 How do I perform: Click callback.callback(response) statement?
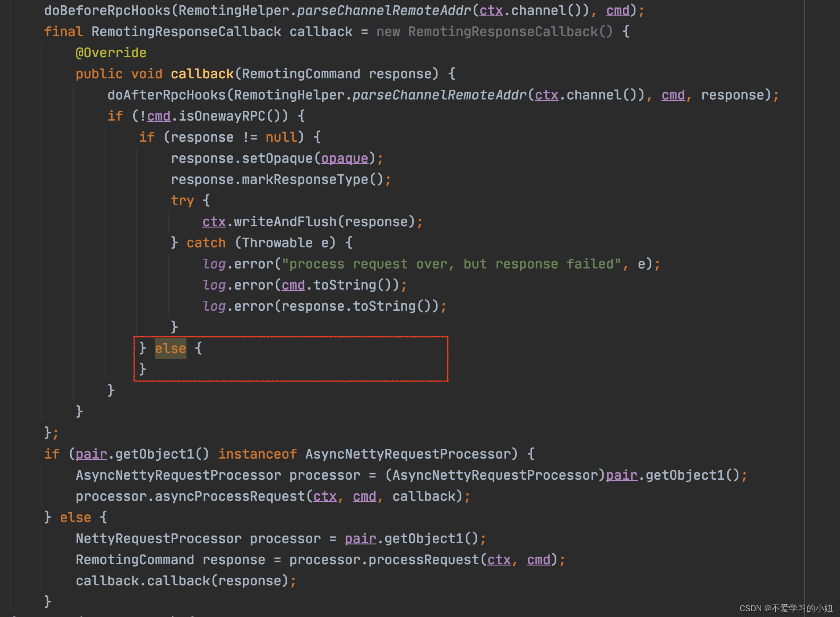(186, 580)
